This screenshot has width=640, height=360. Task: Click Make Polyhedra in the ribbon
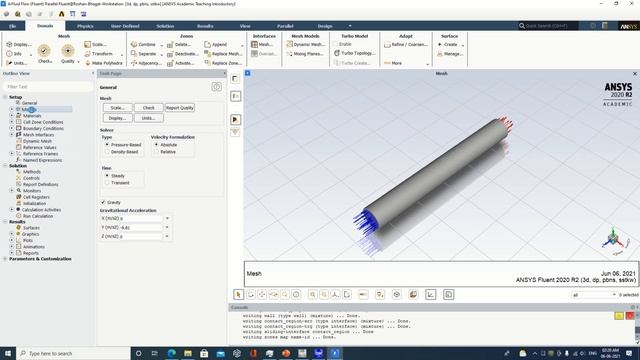pyautogui.click(x=104, y=63)
